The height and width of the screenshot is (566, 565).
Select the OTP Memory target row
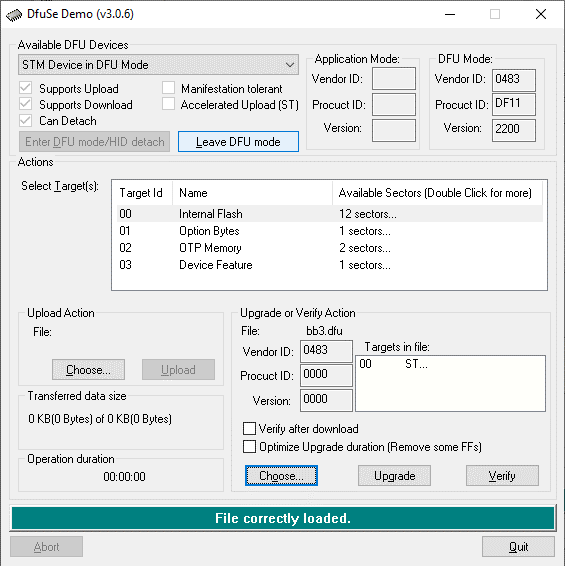(329, 248)
